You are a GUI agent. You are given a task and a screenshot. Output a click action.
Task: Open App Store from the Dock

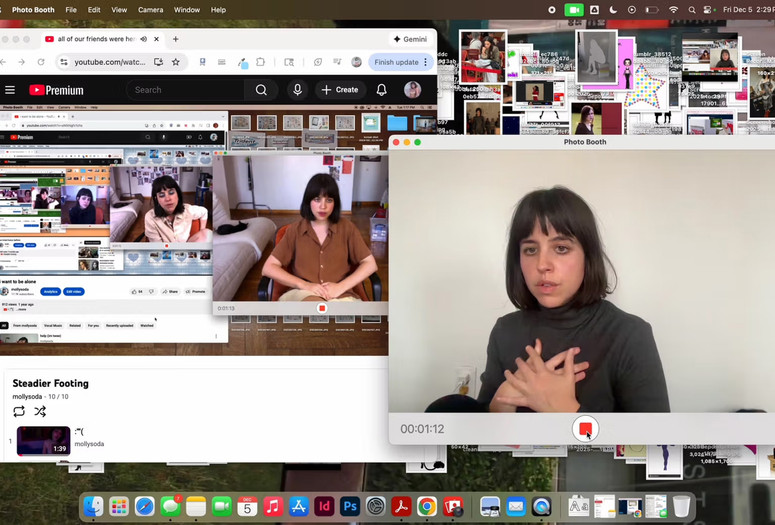tap(299, 507)
